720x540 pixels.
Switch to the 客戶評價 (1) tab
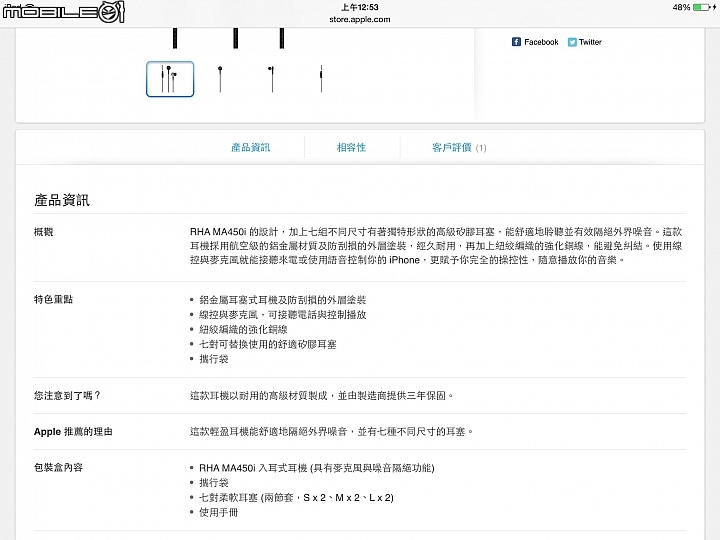[x=459, y=147]
